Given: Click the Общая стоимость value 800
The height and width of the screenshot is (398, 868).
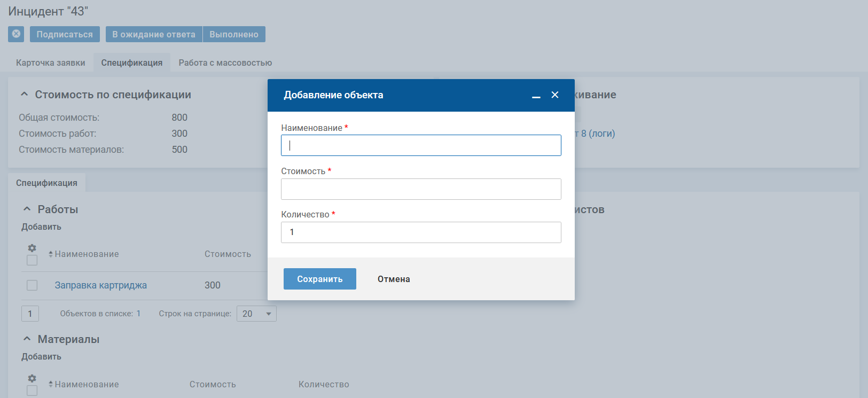Looking at the screenshot, I should [179, 118].
